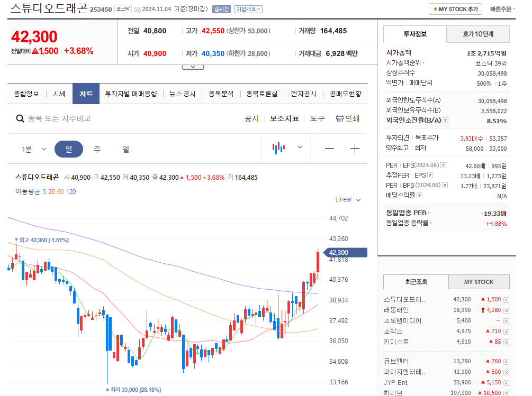Open the MY STOCK tab
Viewport: 532px width, 396px height.
[x=479, y=282]
